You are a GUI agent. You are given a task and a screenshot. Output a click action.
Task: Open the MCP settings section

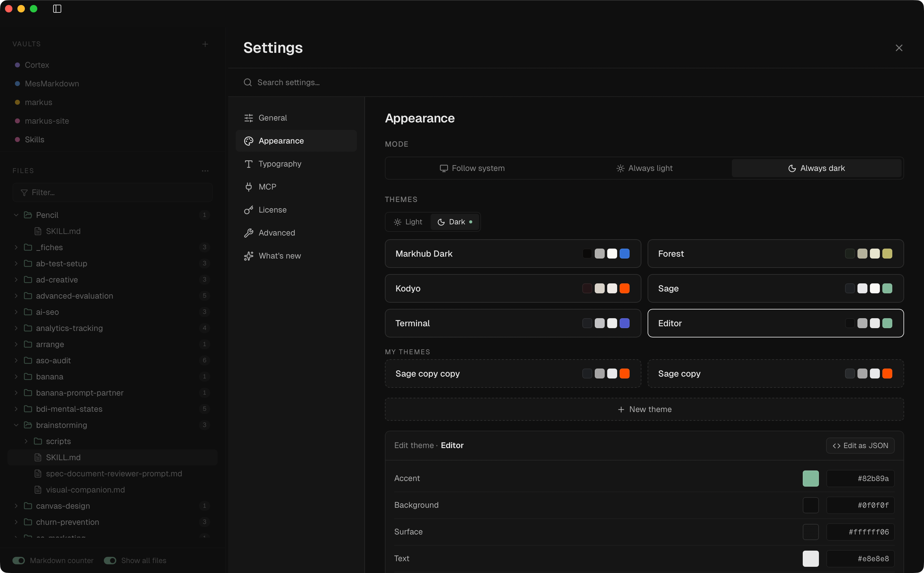(296, 187)
